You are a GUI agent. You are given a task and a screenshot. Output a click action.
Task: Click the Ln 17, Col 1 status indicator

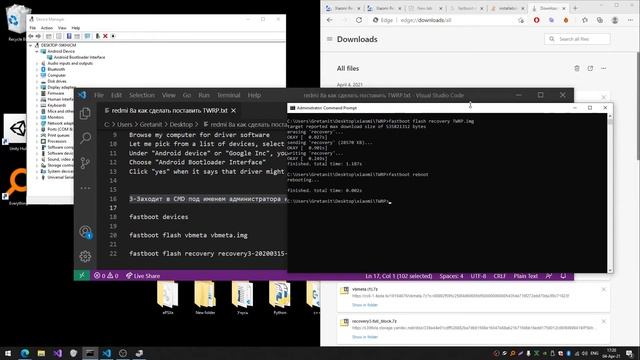[x=398, y=276]
